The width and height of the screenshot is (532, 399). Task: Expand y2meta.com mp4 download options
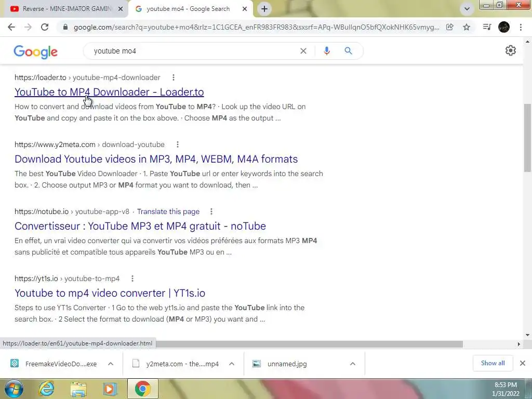click(232, 364)
